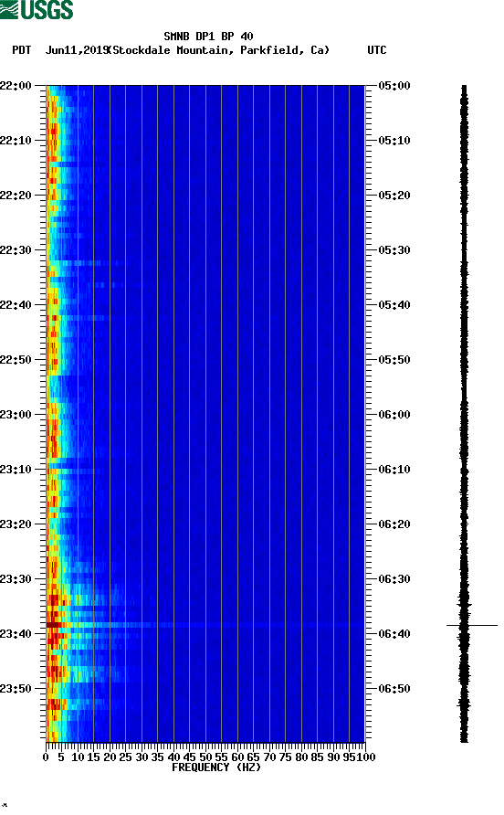The image size is (504, 815).
Task: Click the 06:10 UTC time label
Action: click(x=394, y=470)
